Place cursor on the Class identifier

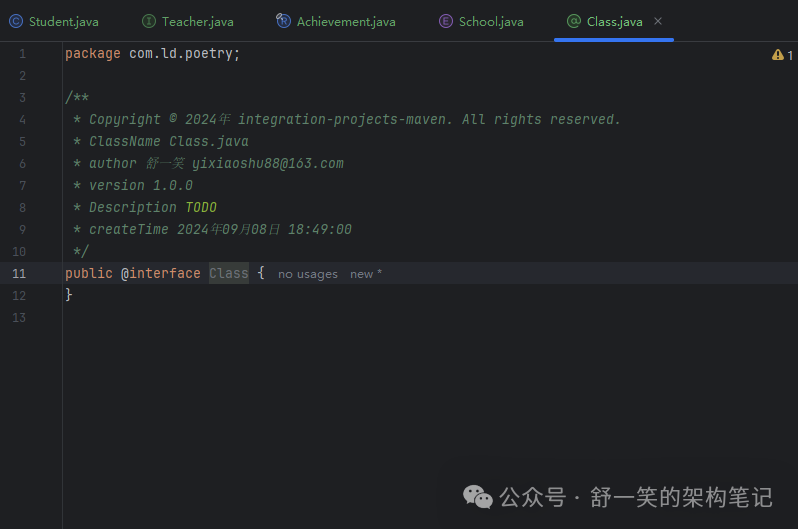click(x=228, y=273)
